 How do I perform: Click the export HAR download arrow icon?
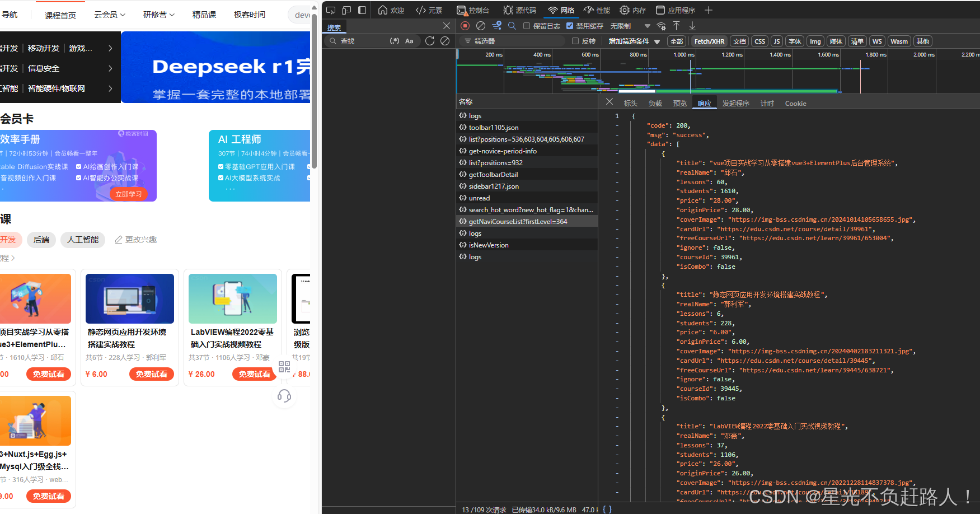coord(692,26)
